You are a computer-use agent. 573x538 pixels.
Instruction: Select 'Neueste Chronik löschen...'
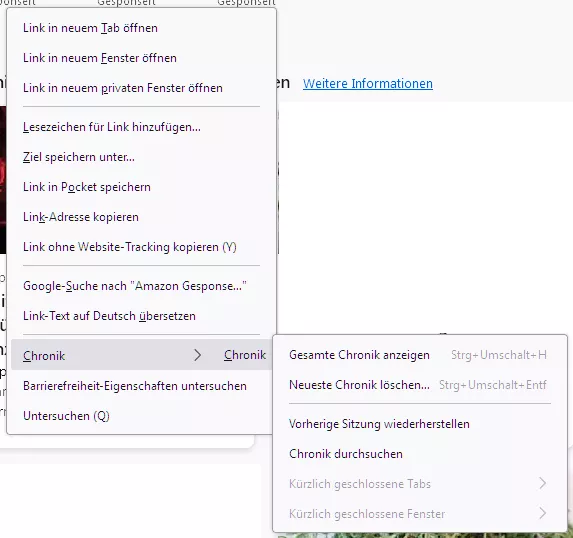click(x=420, y=385)
